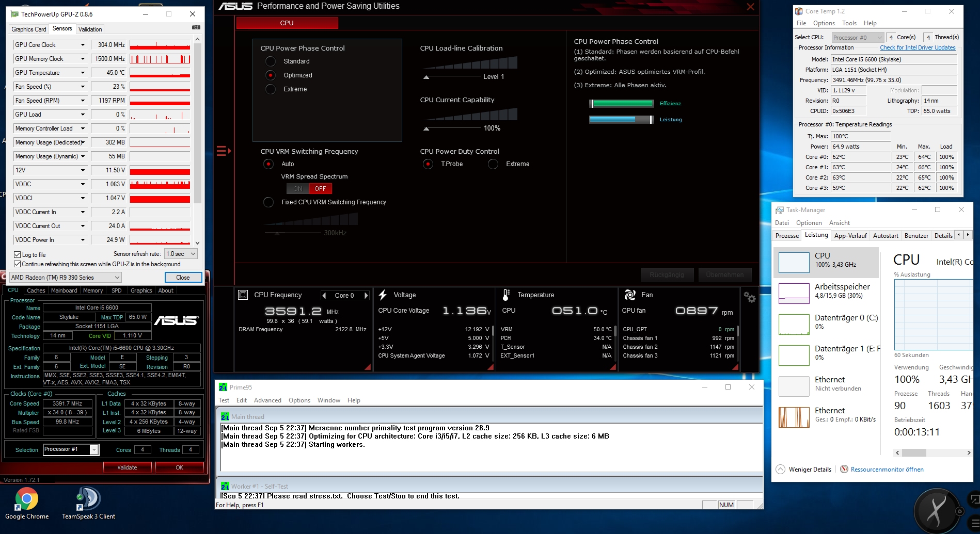Screen dimensions: 980x534
Task: Click the Voltage lightning bolt icon
Action: click(x=383, y=295)
